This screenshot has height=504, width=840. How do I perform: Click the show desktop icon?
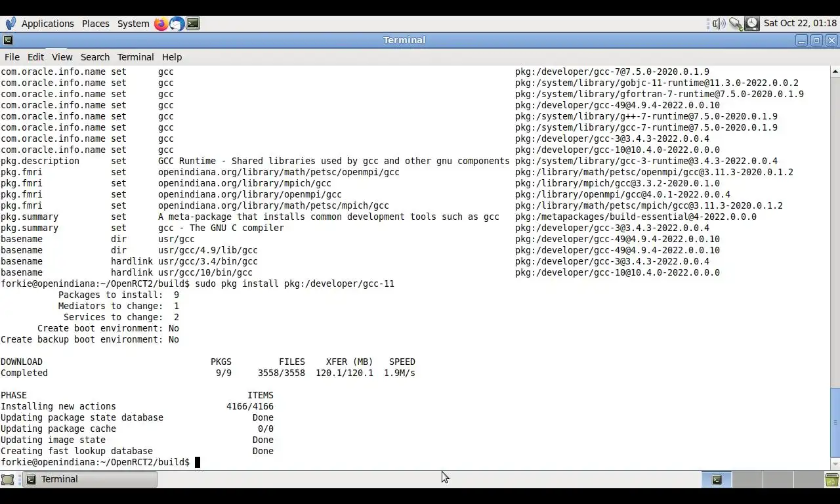coord(8,480)
